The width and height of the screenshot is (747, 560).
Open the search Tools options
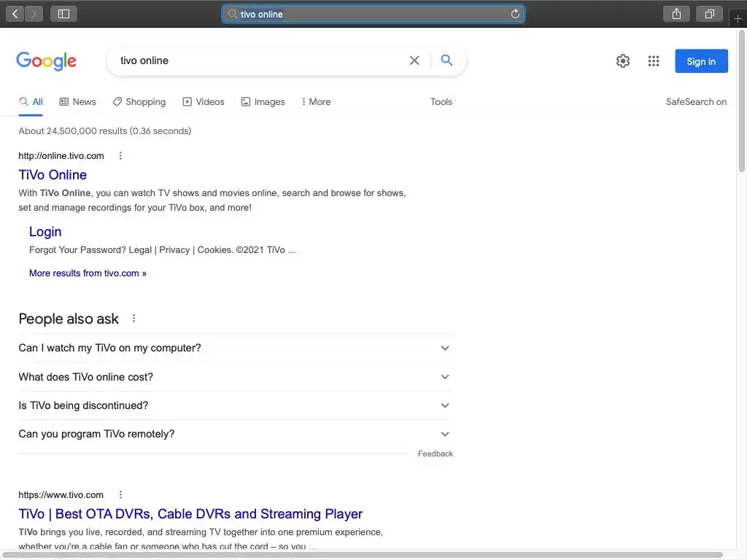point(441,102)
